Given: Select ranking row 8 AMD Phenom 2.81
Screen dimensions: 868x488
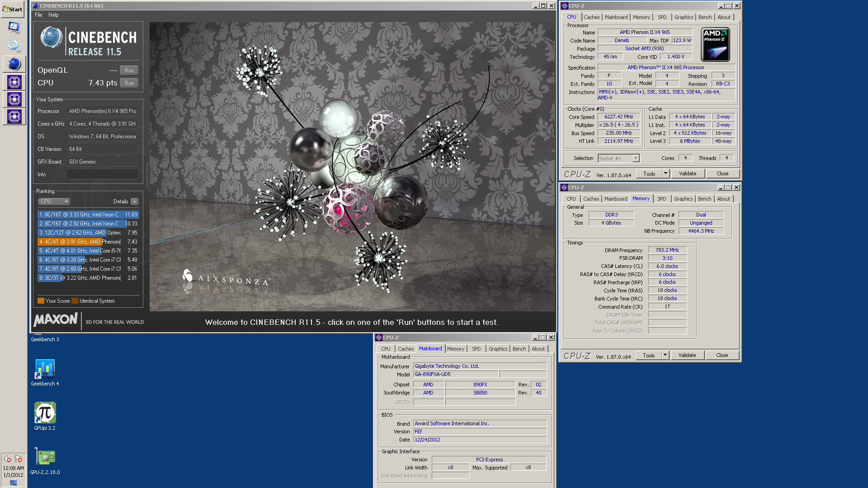Looking at the screenshot, I should [x=88, y=278].
